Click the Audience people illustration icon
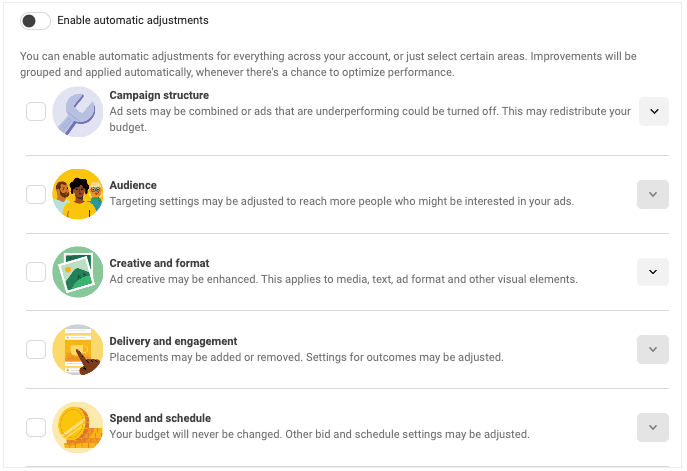Image resolution: width=687 pixels, height=471 pixels. point(78,194)
